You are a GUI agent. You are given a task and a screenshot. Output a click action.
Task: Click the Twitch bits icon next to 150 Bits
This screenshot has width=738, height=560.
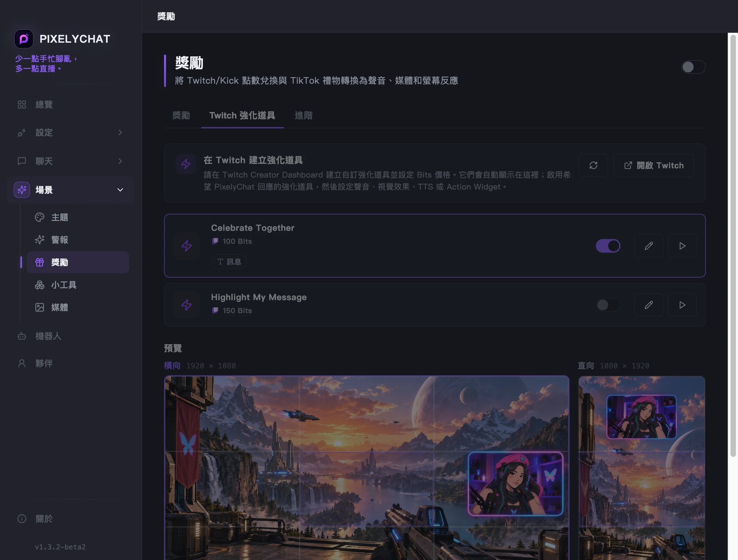(215, 311)
